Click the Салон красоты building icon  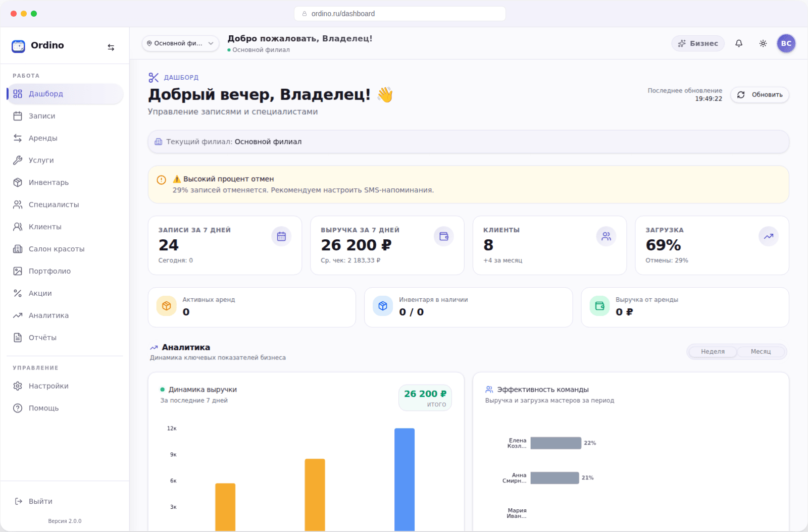point(18,249)
